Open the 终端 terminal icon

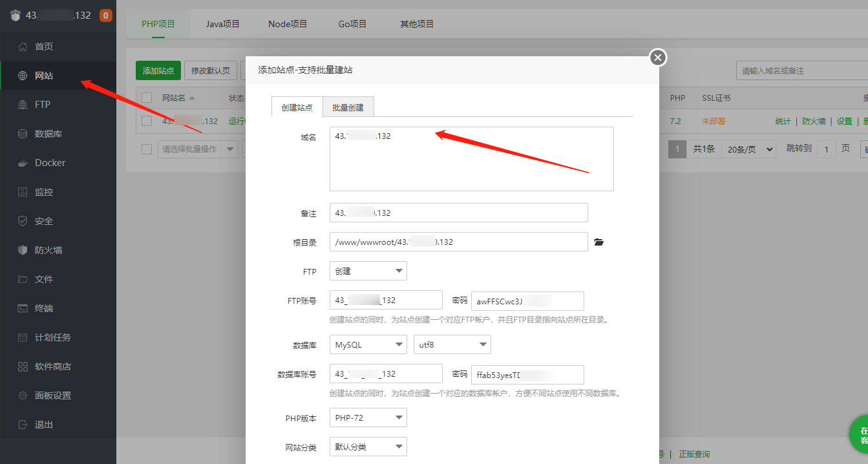[x=23, y=308]
